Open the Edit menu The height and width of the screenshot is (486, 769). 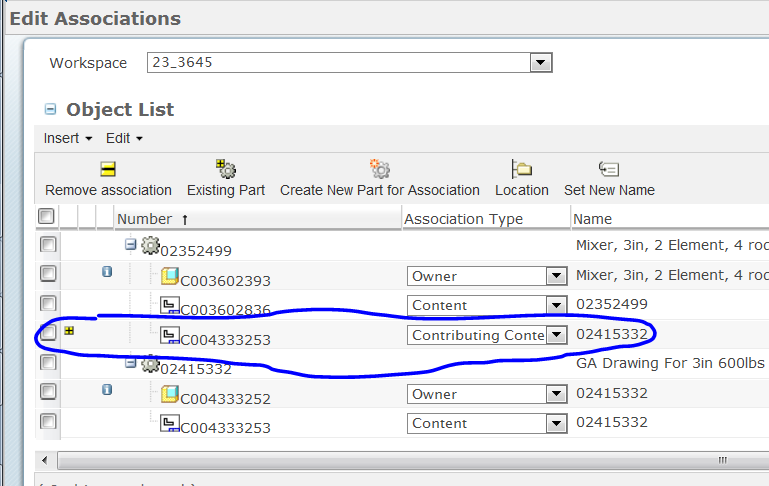tap(124, 138)
